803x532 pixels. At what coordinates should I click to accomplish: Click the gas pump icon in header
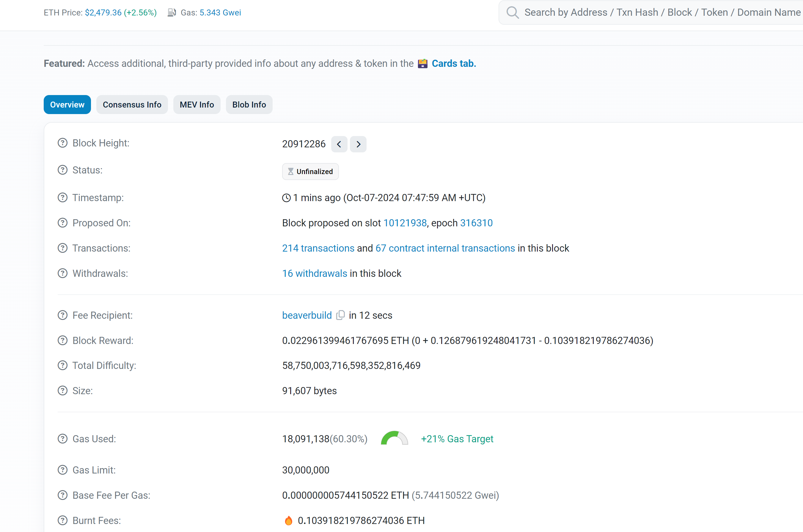point(172,12)
